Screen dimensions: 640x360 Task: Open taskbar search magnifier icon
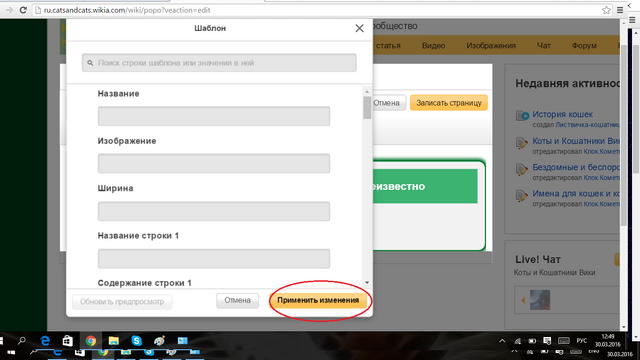point(22,340)
